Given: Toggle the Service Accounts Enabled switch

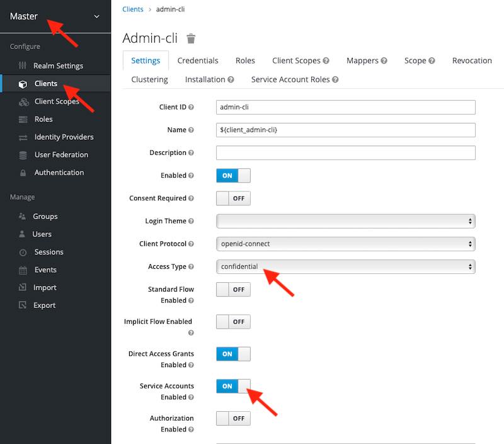Looking at the screenshot, I should [233, 386].
